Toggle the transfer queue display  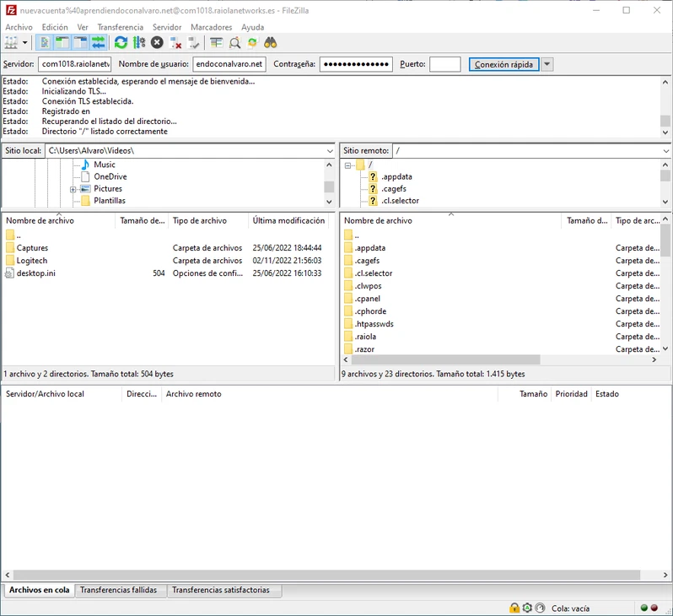pos(99,43)
